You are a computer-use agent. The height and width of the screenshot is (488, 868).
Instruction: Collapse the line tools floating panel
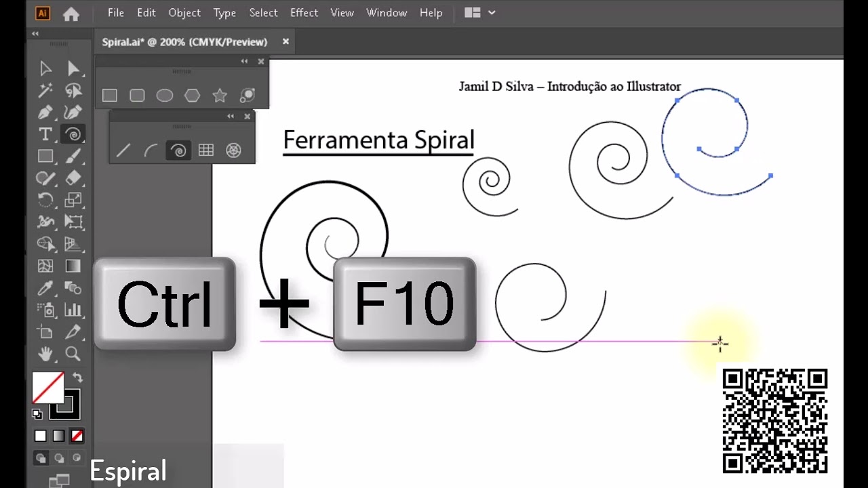pos(231,116)
